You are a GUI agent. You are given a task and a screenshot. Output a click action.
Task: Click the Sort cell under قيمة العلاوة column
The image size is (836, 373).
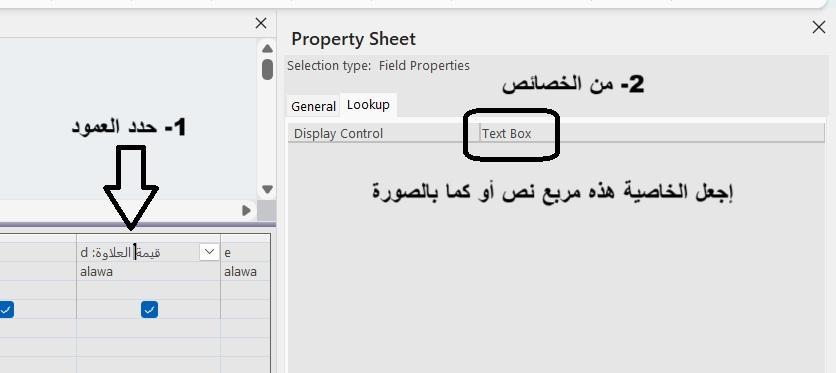148,290
